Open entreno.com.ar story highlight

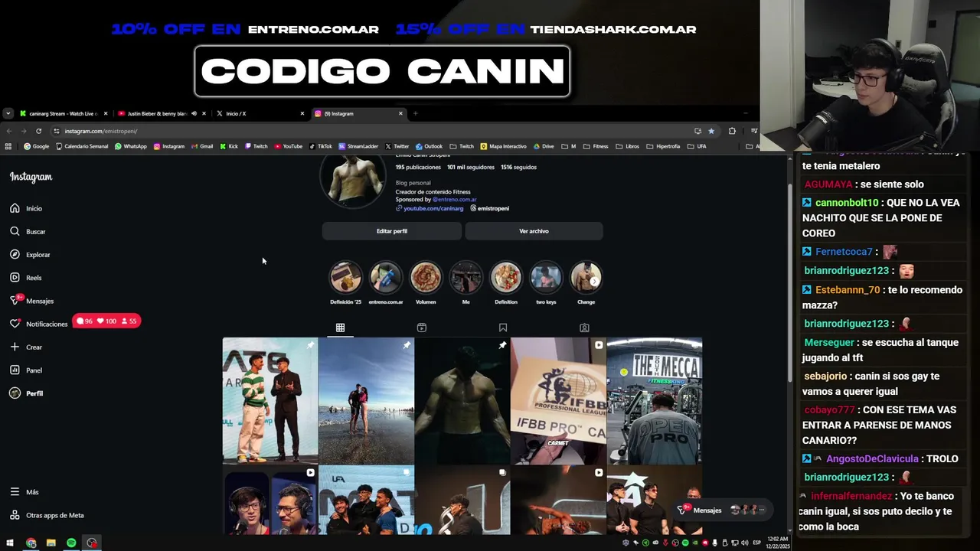(x=386, y=282)
